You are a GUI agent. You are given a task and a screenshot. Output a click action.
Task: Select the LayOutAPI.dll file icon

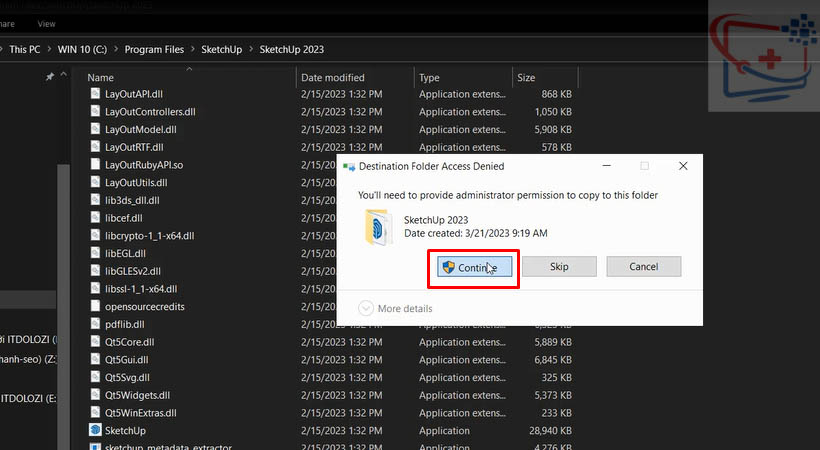pyautogui.click(x=95, y=94)
